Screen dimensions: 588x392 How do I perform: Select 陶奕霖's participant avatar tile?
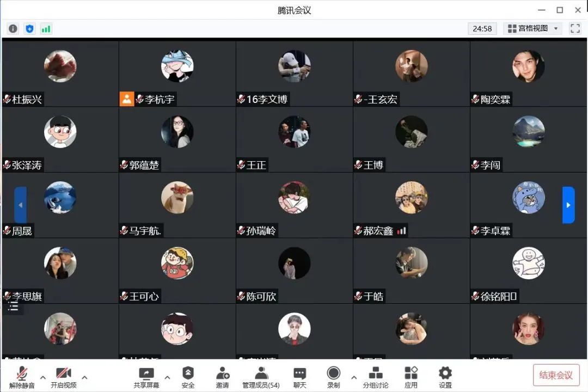[528, 73]
